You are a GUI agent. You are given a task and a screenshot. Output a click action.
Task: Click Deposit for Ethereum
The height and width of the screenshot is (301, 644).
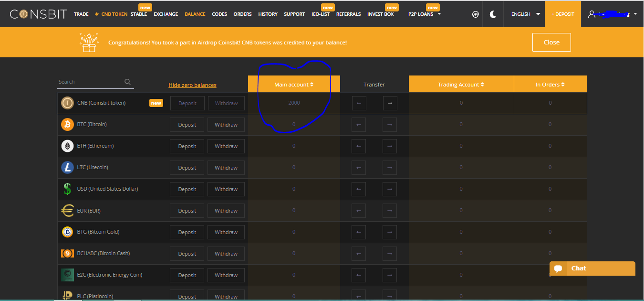[x=187, y=146]
